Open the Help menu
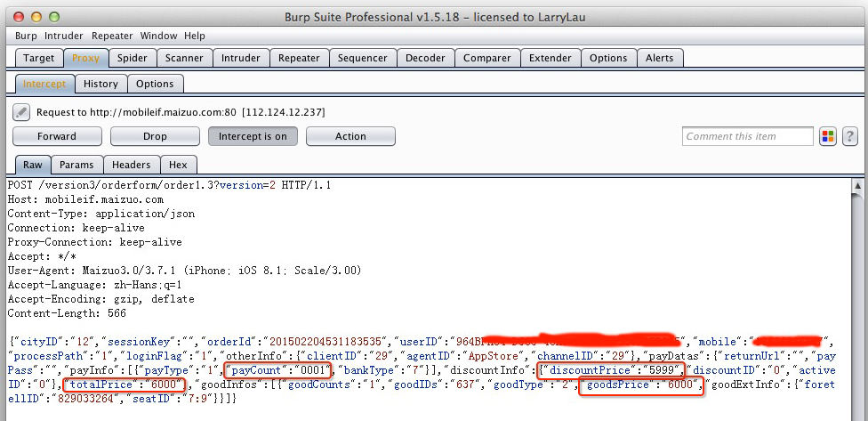 [195, 36]
